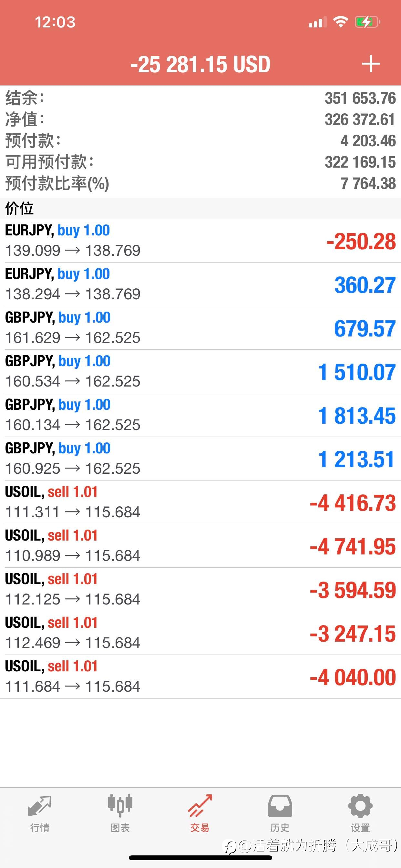The image size is (401, 868).
Task: Tap the battery charging status icon
Action: 367,22
